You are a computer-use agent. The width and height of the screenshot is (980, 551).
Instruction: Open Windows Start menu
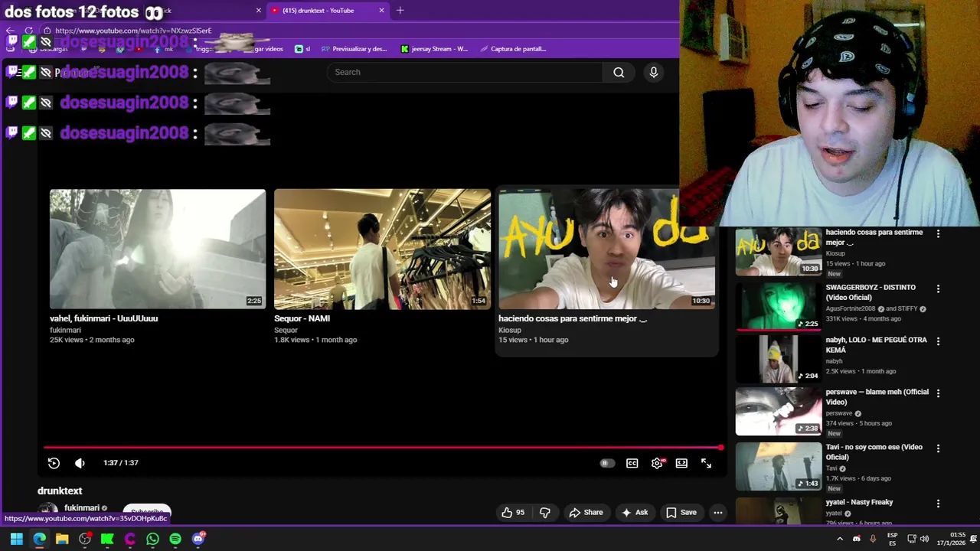[16, 539]
